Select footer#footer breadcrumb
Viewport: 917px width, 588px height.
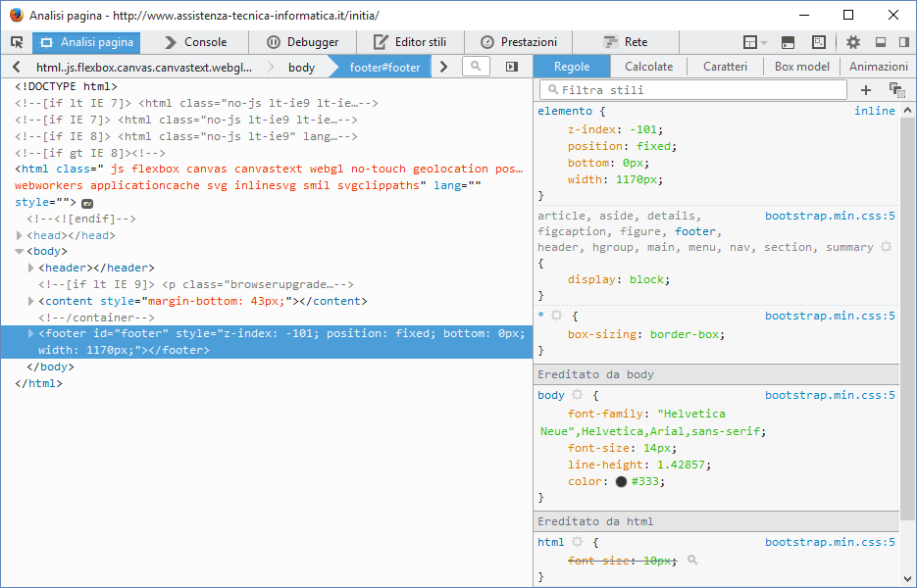384,68
